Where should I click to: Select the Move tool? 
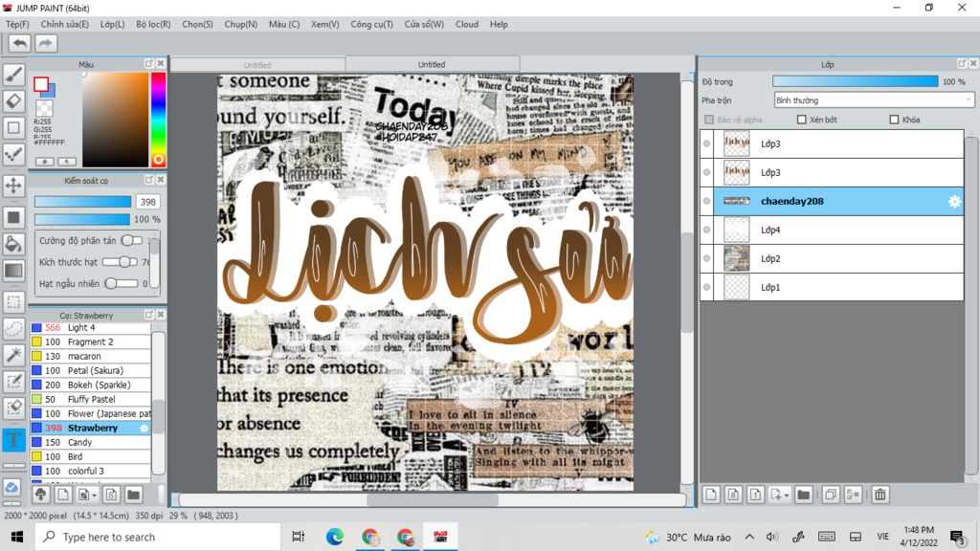(13, 186)
